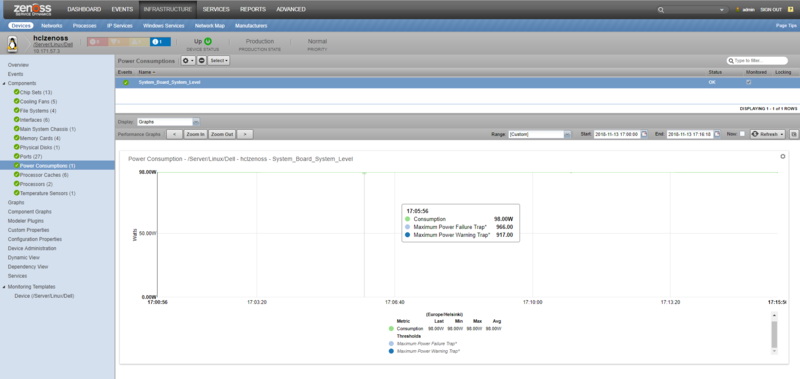Select Power Consumptions (1) in the tree
This screenshot has height=379, width=800.
(x=57, y=166)
